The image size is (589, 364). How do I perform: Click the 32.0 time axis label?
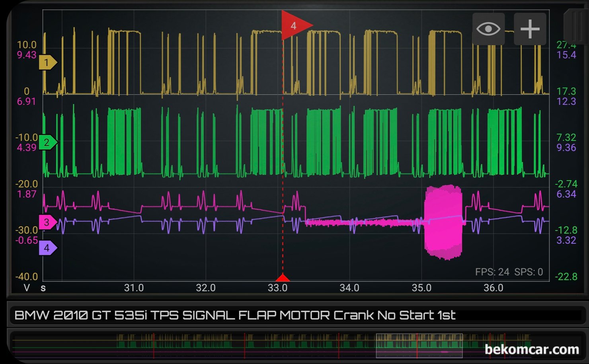(x=206, y=288)
